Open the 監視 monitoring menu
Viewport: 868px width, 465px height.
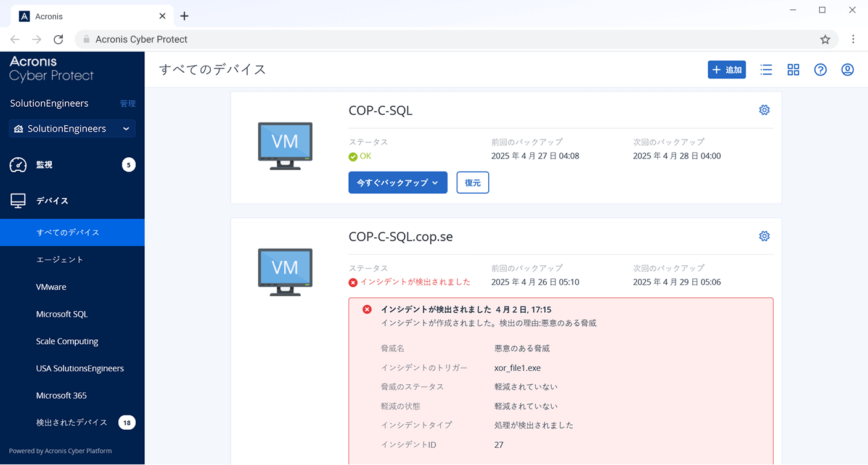pyautogui.click(x=72, y=165)
